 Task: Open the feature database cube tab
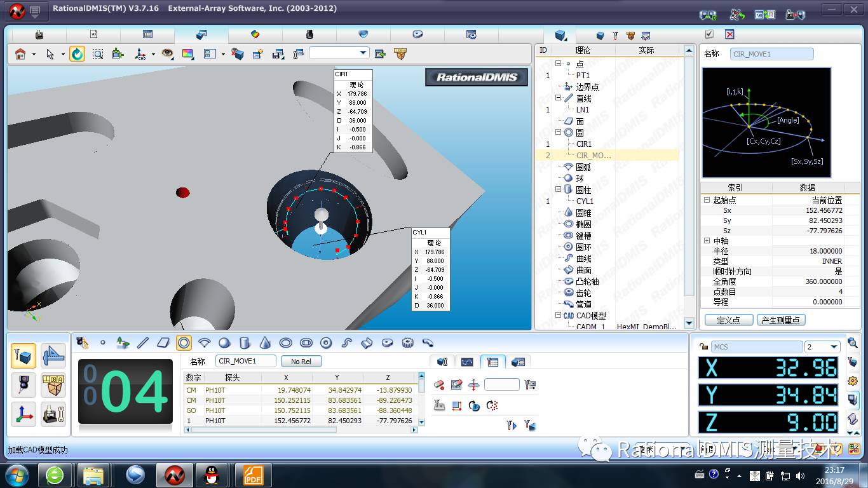(x=560, y=35)
